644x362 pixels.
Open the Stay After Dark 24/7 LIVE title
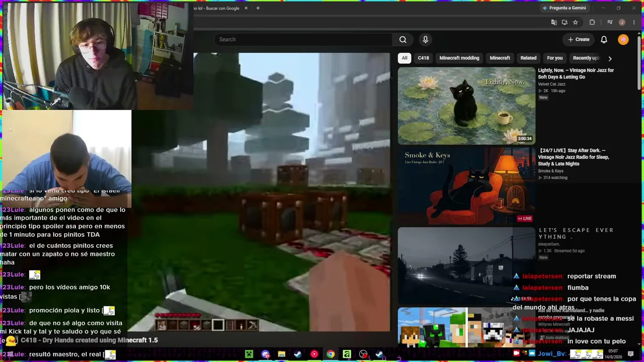tap(574, 157)
